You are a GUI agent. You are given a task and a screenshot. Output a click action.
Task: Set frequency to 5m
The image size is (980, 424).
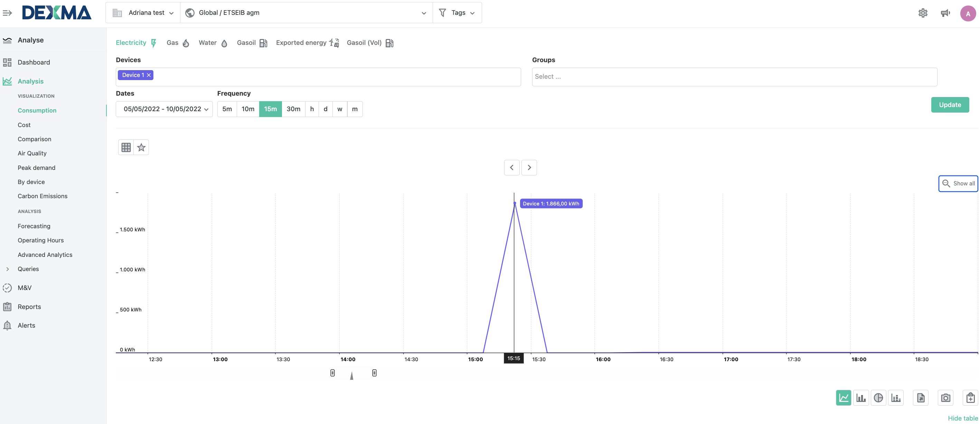pyautogui.click(x=227, y=109)
